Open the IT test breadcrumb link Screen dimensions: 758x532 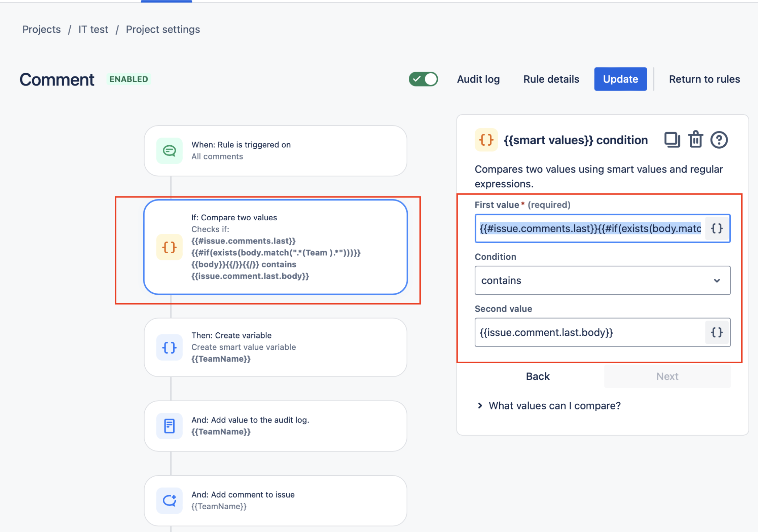(93, 29)
